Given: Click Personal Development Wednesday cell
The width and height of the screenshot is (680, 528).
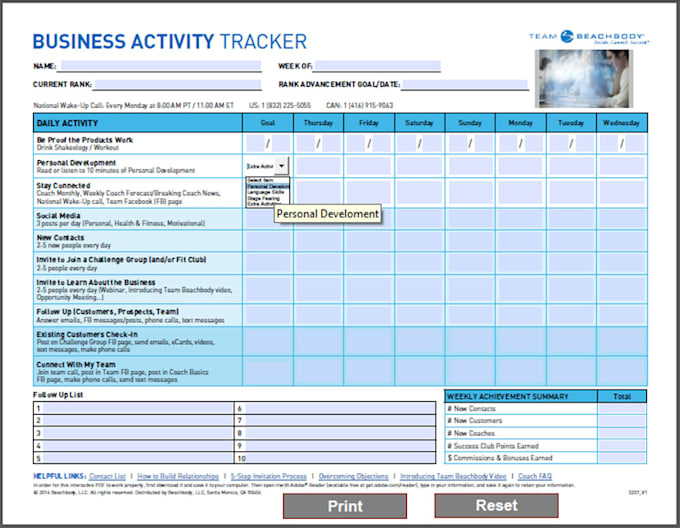Looking at the screenshot, I should (622, 166).
